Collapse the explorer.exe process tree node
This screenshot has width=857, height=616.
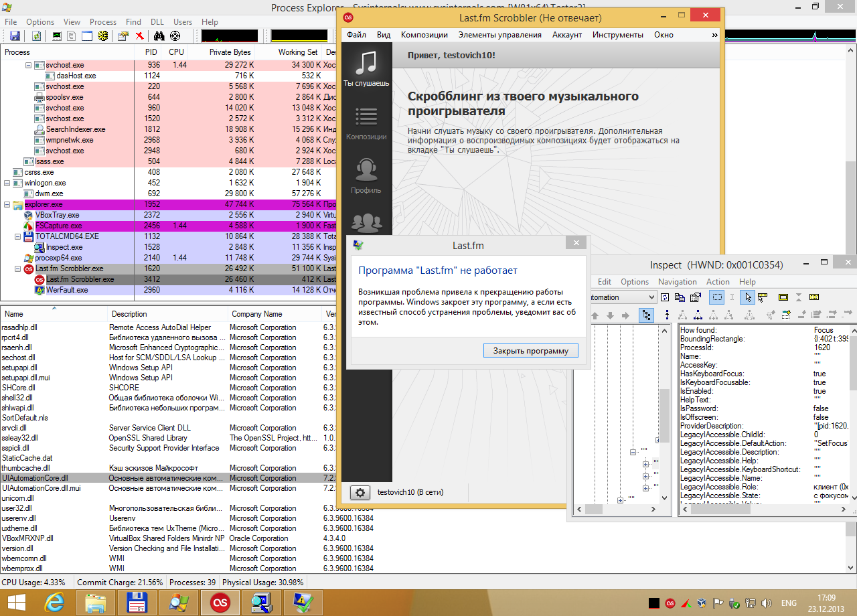click(7, 204)
